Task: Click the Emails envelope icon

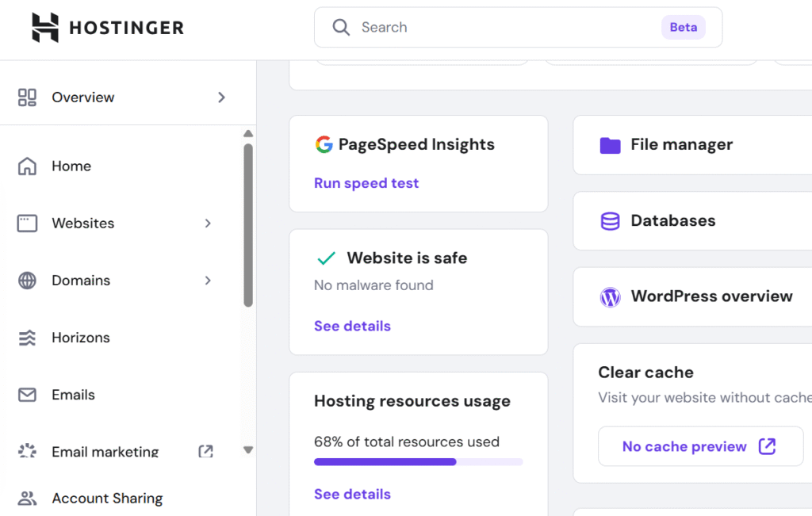Action: point(28,395)
